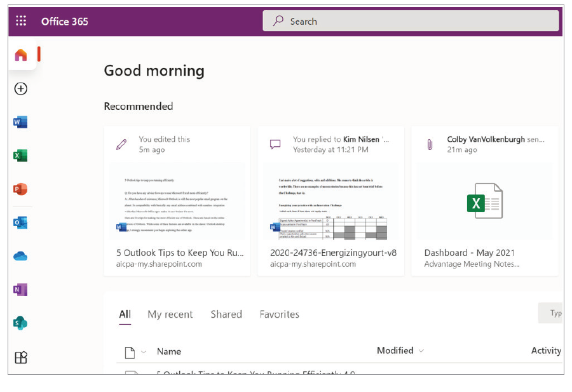
Task: Click aicpa-my.sharepoint.com under 2020-24736-Energizingyourt-v8
Action: 313,264
